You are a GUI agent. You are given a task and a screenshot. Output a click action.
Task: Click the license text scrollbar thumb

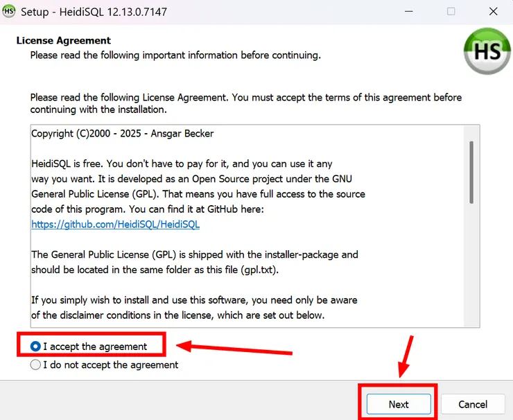[471, 173]
